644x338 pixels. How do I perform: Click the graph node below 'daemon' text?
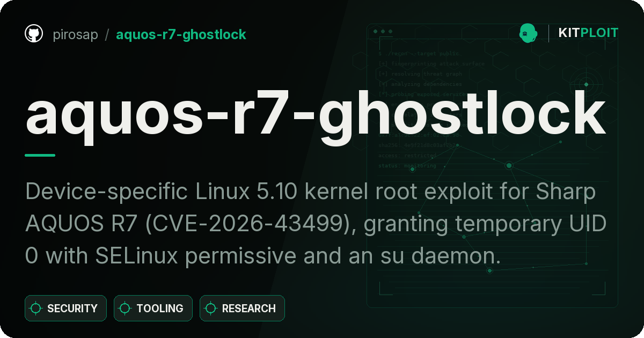click(x=489, y=270)
